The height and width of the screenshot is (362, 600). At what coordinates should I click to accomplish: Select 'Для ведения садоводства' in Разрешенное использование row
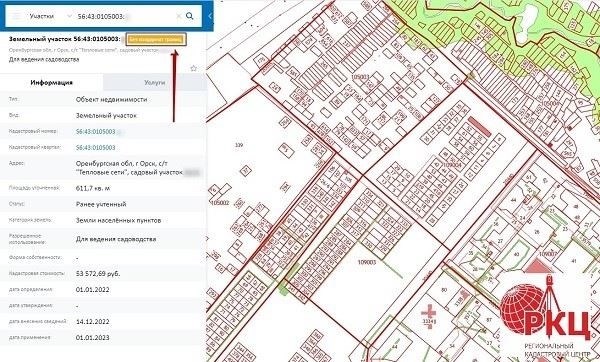click(x=116, y=239)
